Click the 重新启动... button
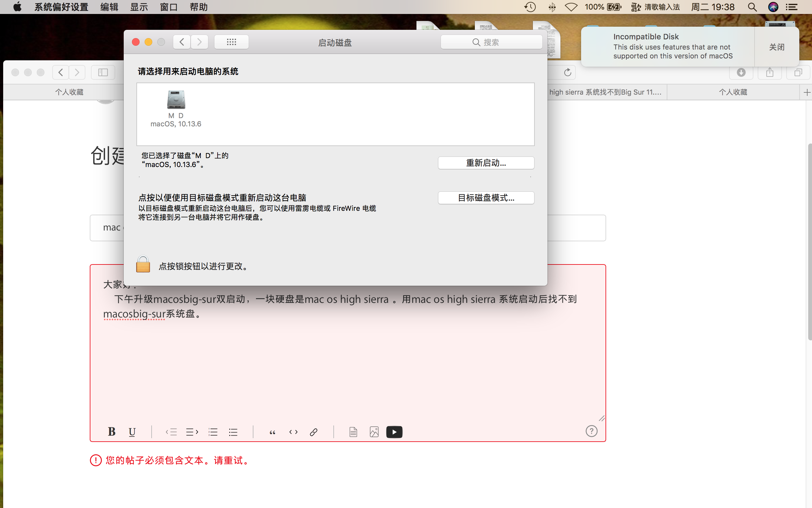Screen dimensions: 812x508 (x=486, y=163)
